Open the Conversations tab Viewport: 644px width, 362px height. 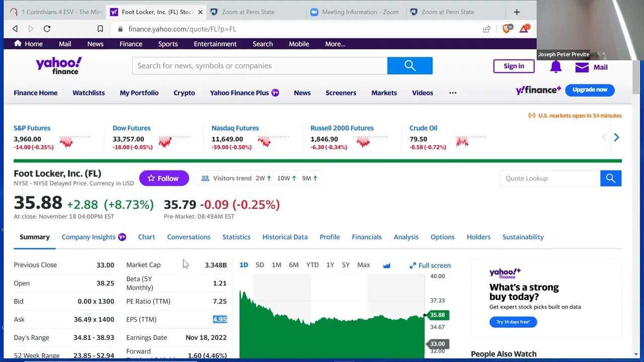189,237
